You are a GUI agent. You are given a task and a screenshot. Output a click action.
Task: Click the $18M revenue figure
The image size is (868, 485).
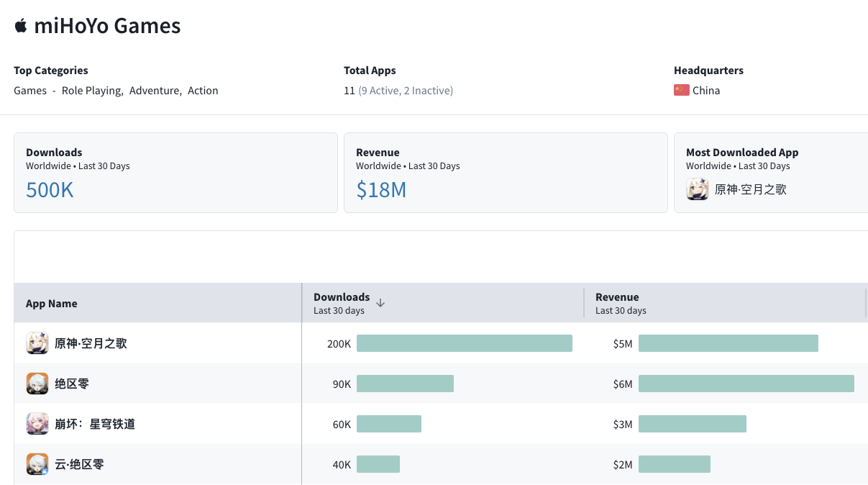(x=381, y=190)
